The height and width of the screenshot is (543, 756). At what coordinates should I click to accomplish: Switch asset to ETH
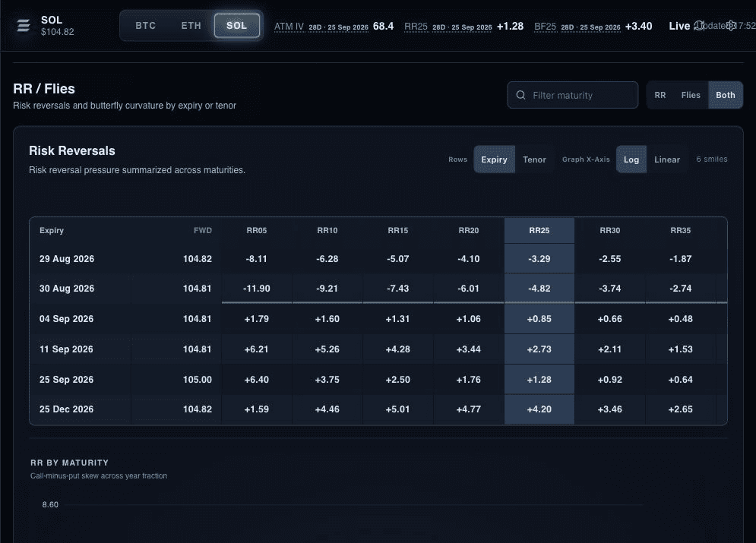coord(191,26)
